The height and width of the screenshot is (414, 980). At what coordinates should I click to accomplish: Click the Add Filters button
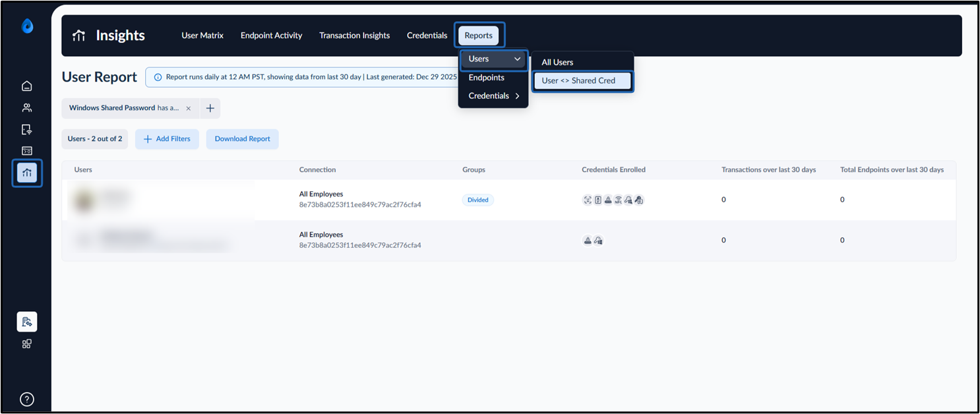[167, 139]
